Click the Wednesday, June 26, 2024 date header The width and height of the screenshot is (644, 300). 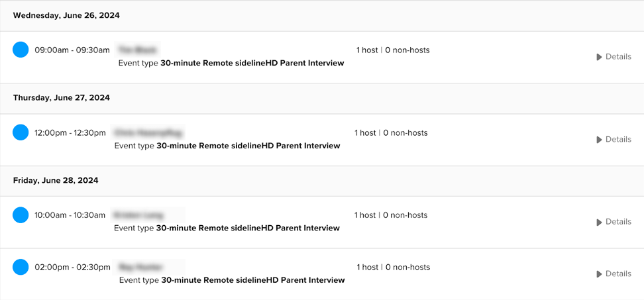point(66,15)
